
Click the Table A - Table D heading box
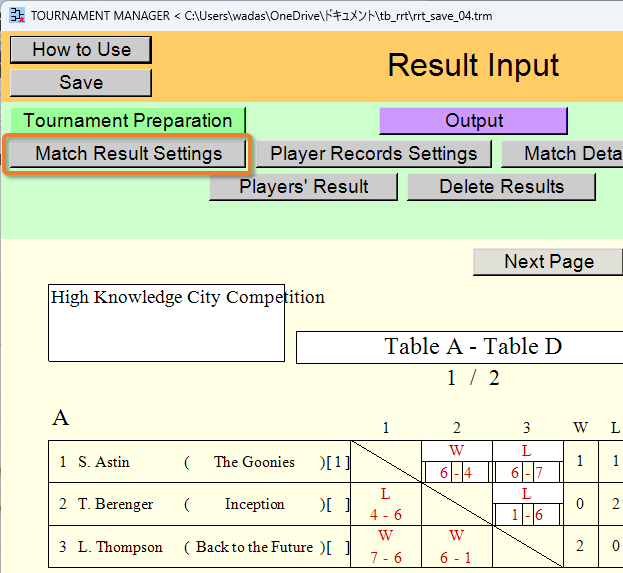[460, 347]
